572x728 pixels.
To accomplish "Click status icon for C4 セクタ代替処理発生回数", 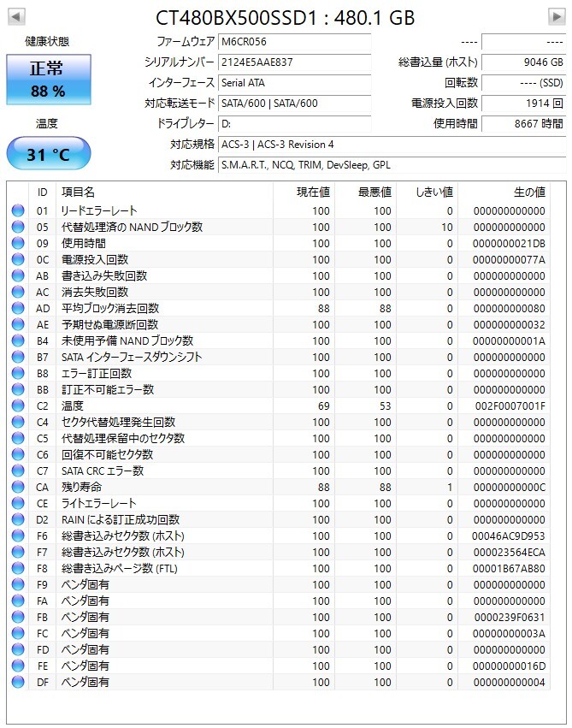I will [18, 422].
